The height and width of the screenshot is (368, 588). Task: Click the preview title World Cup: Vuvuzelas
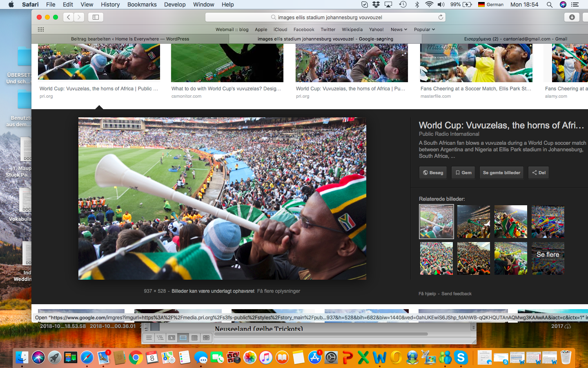501,126
